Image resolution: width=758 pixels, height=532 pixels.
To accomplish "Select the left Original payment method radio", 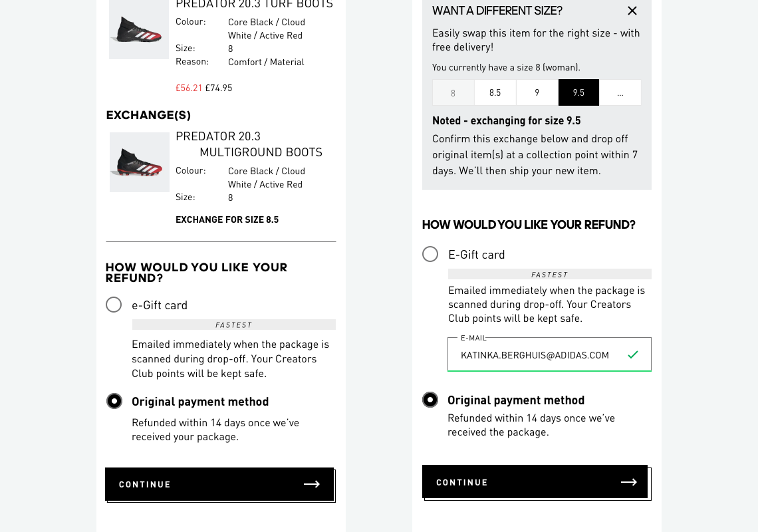I will (x=114, y=401).
